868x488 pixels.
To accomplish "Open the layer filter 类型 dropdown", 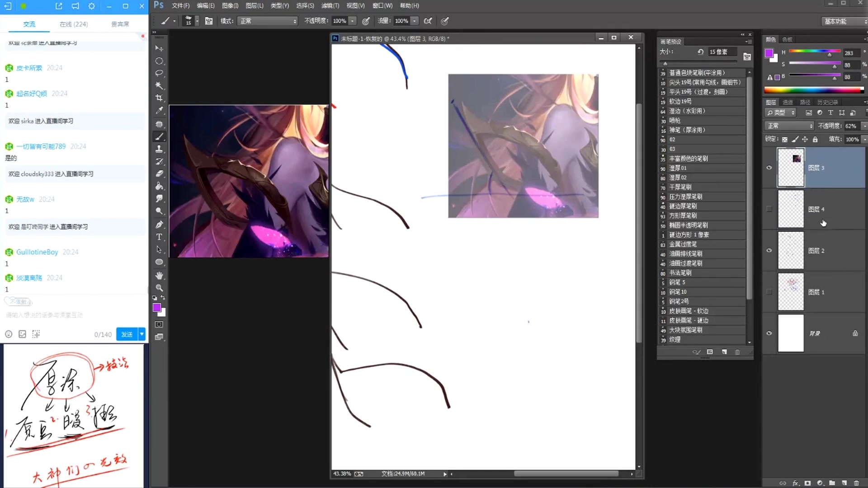I will tap(780, 113).
